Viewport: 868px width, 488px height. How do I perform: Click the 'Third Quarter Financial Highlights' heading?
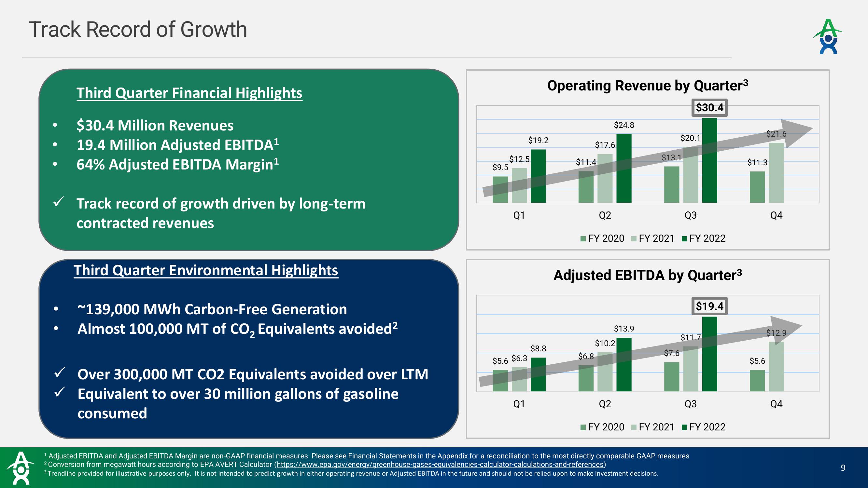[x=189, y=93]
